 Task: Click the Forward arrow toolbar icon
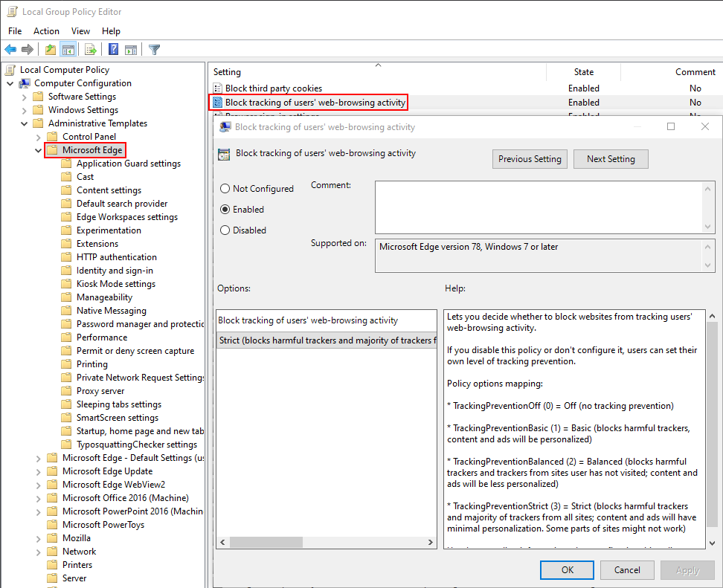[28, 49]
